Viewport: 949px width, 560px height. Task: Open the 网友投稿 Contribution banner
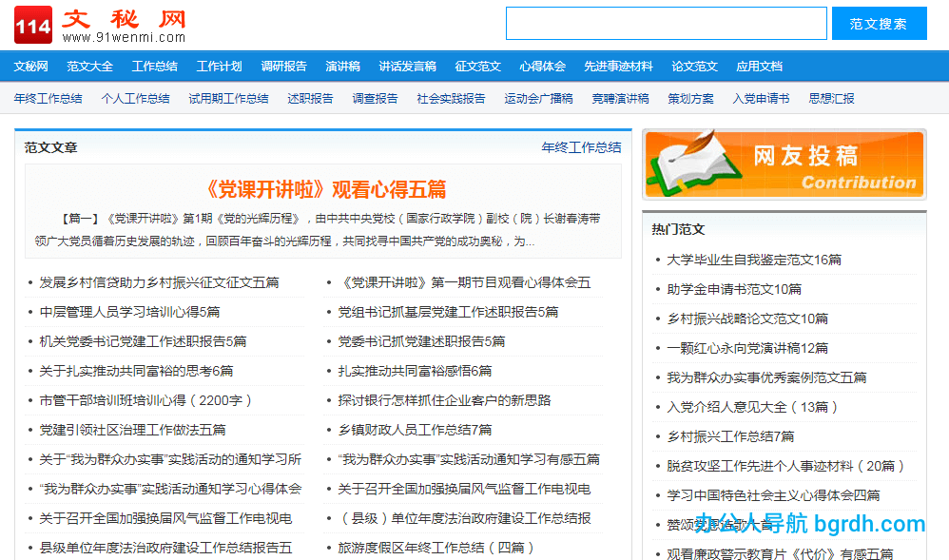point(784,164)
